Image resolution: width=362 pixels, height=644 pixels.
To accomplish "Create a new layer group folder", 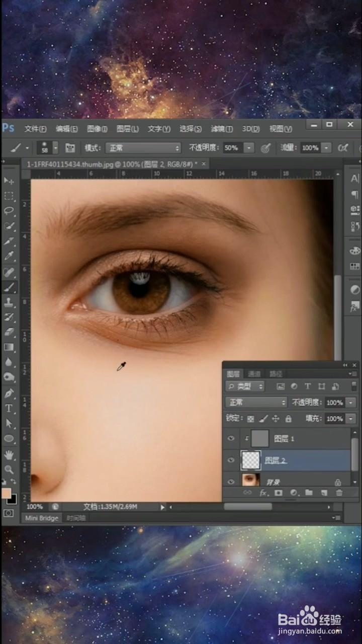I will [x=309, y=493].
